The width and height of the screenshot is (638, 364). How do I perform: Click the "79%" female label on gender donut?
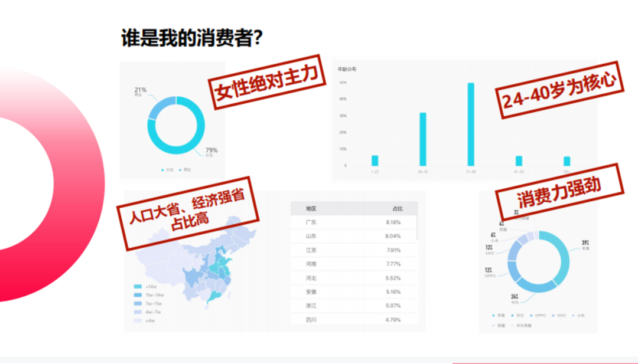211,150
